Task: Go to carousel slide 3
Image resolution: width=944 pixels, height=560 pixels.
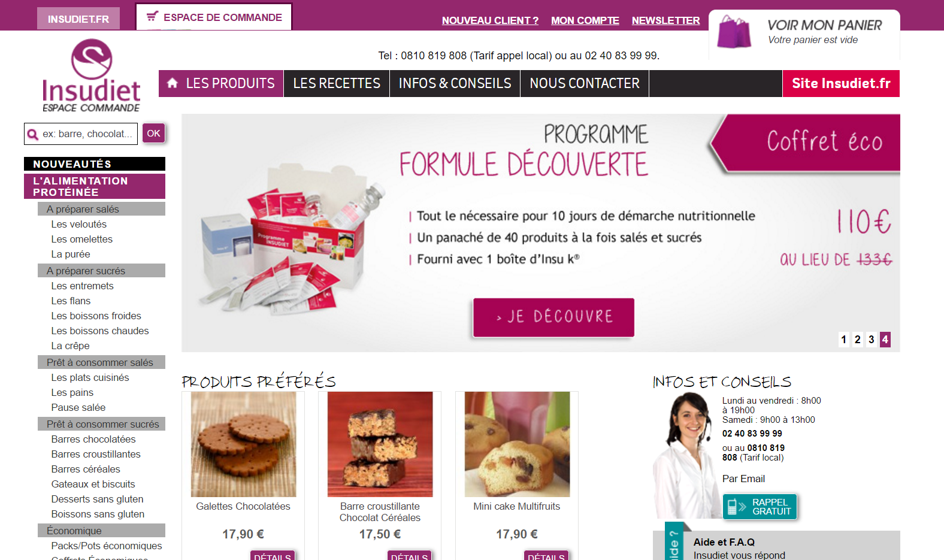Action: click(871, 340)
